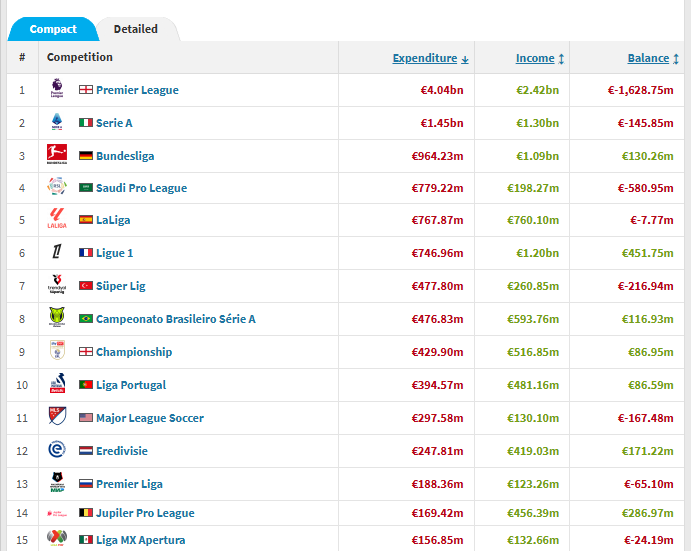Screen dimensions: 691x551
Task: Click expenditure value €247.81m
Action: [437, 451]
